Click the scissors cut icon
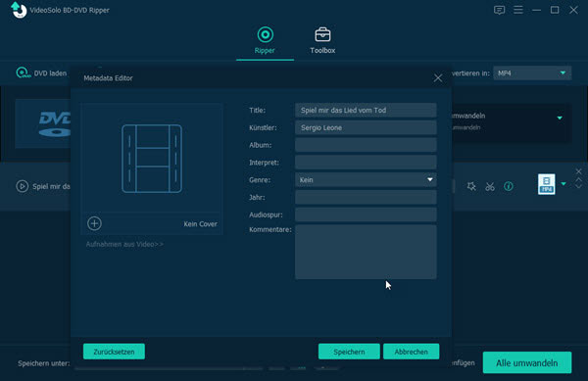 490,186
